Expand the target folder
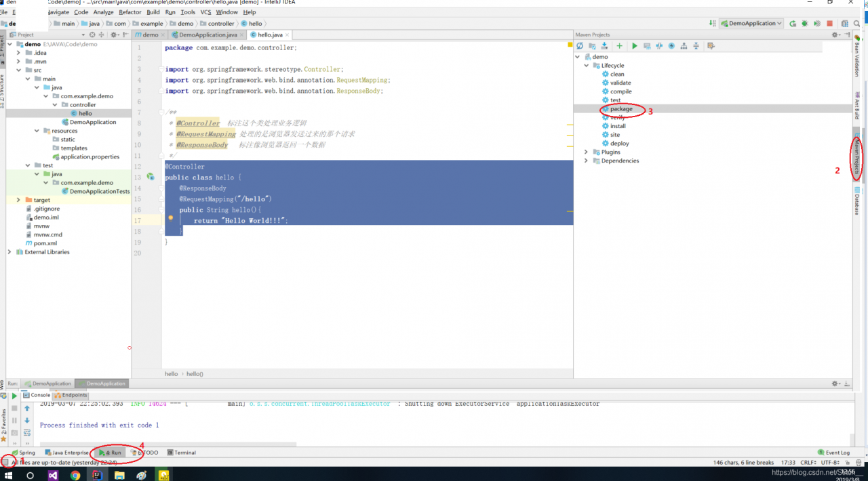Viewport: 868px width, 481px height. (x=18, y=200)
